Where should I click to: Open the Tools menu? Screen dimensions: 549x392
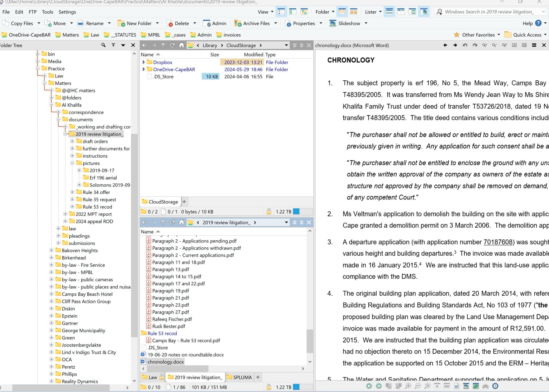click(47, 12)
